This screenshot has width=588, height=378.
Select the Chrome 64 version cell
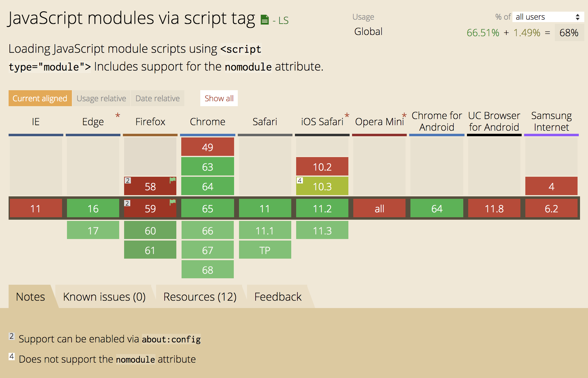click(208, 186)
